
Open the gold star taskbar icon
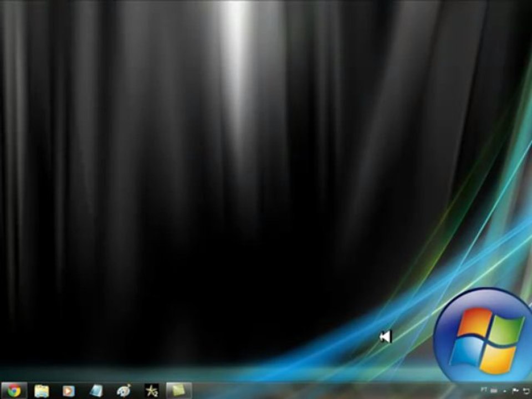[x=151, y=391]
